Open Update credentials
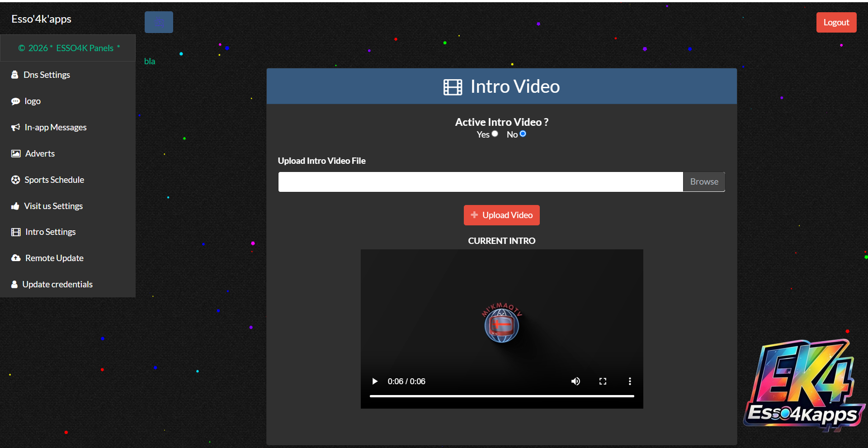868x448 pixels. [x=68, y=284]
